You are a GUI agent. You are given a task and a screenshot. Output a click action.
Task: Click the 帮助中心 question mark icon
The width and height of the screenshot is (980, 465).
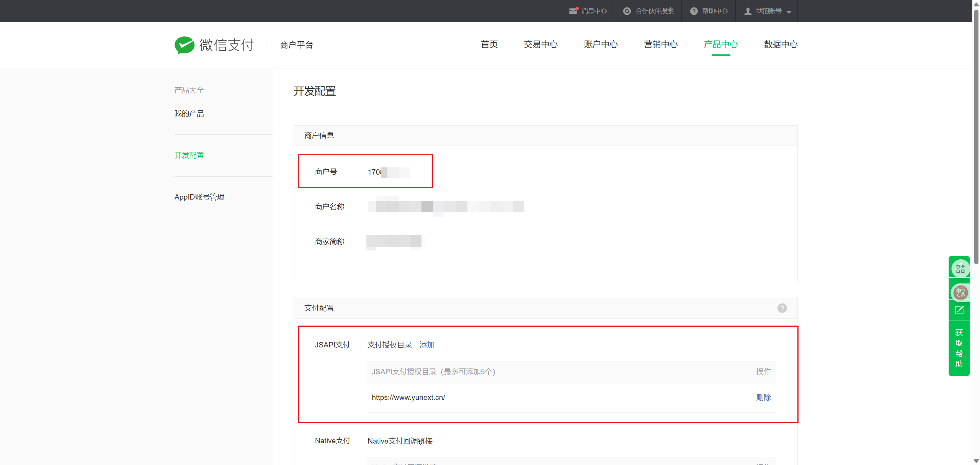[x=694, y=11]
